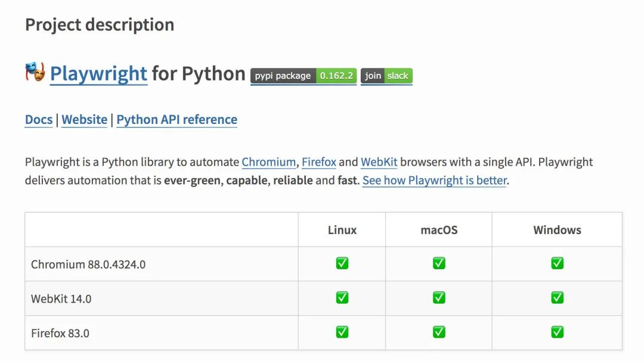Follow the WebKit link in the description
The height and width of the screenshot is (361, 644).
click(379, 162)
